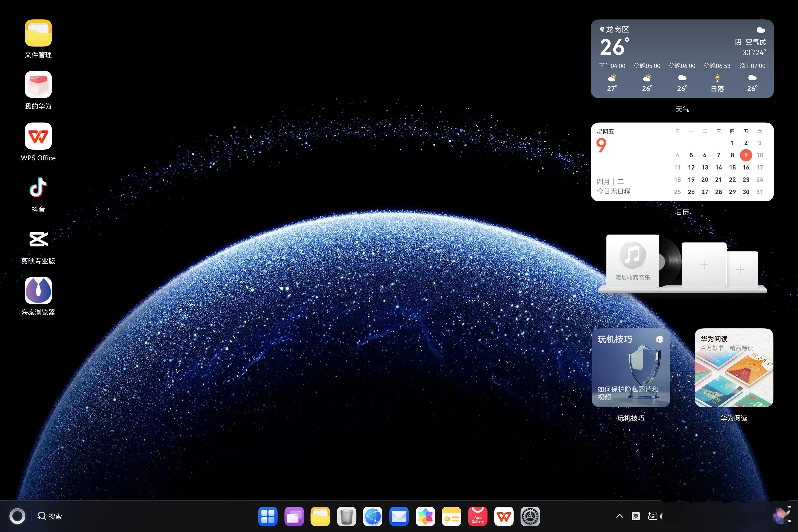The image size is (798, 532).
Task: Click the 星期五 weekday label
Action: [x=605, y=132]
